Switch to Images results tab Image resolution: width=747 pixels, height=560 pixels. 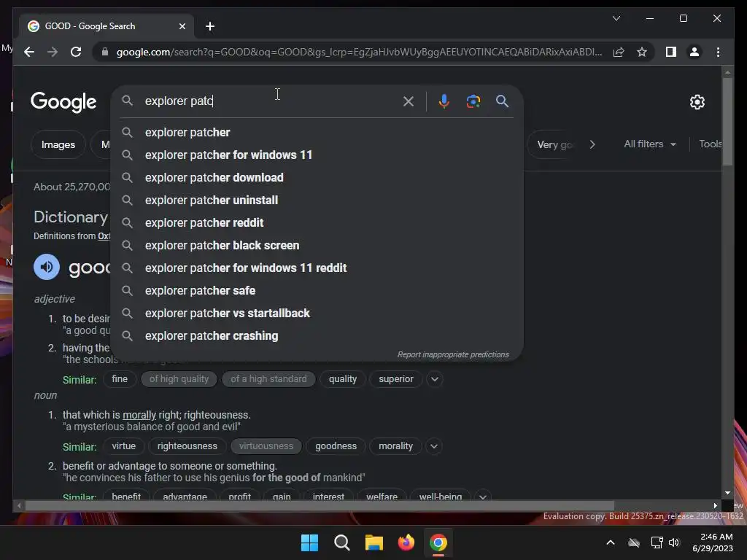coord(58,144)
